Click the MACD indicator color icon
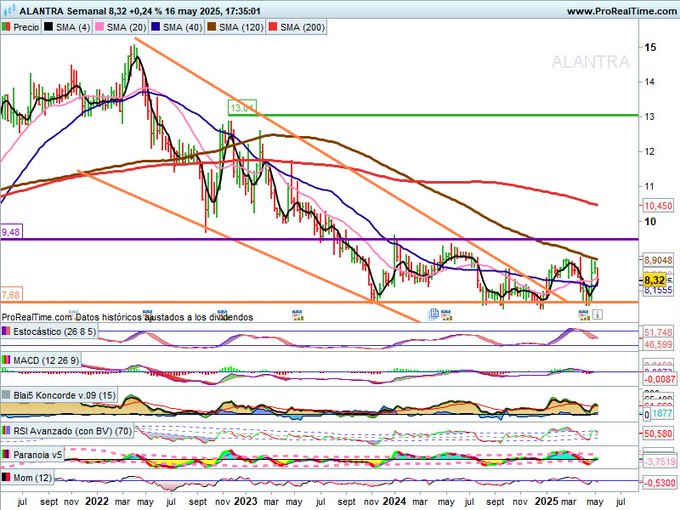 tap(6, 360)
